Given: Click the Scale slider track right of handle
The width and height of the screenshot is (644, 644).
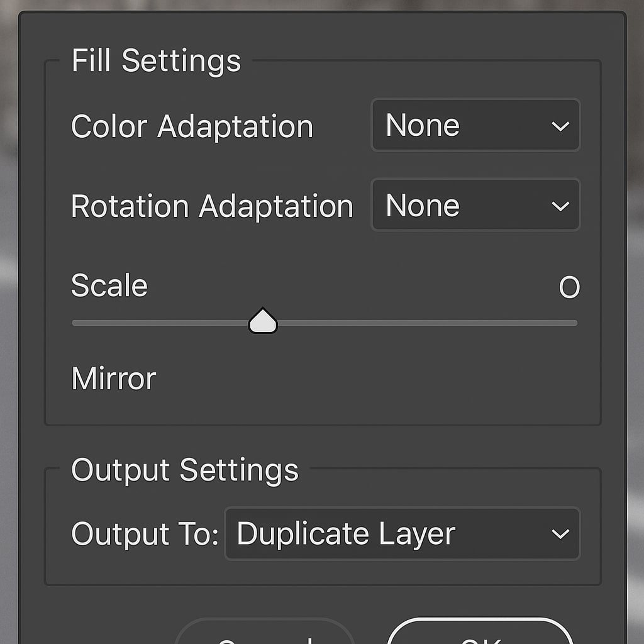Looking at the screenshot, I should [x=427, y=323].
